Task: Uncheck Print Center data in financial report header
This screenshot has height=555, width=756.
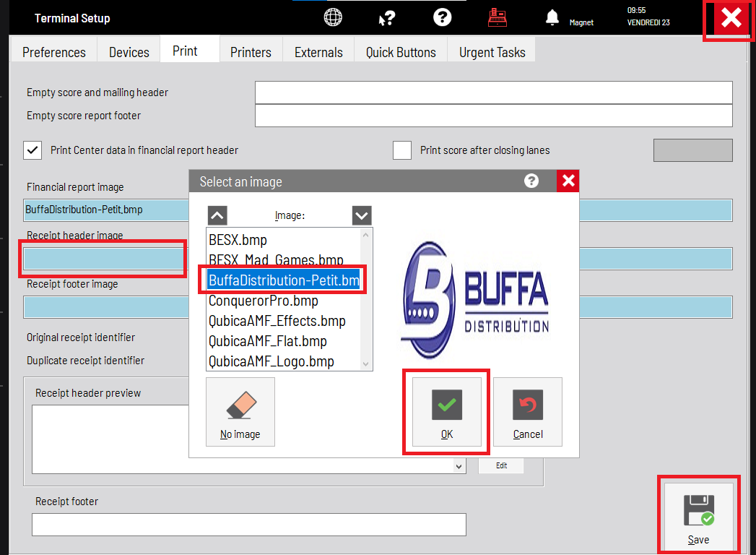Action: [32, 150]
